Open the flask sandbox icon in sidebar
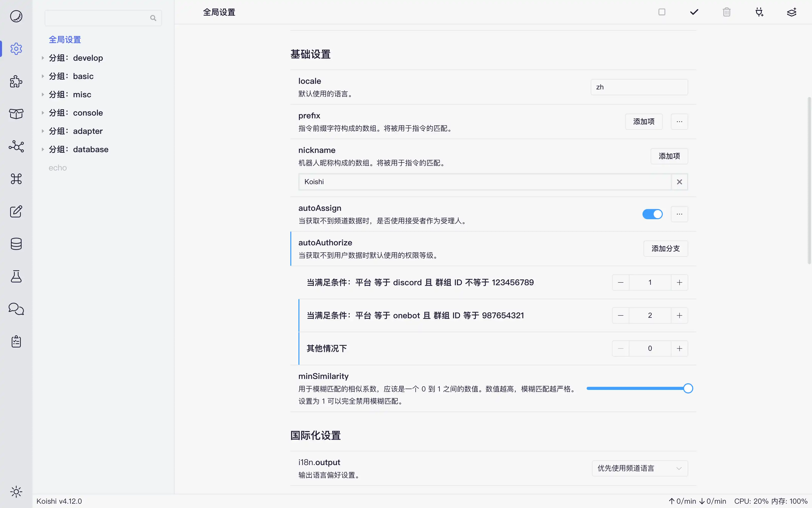 click(16, 277)
